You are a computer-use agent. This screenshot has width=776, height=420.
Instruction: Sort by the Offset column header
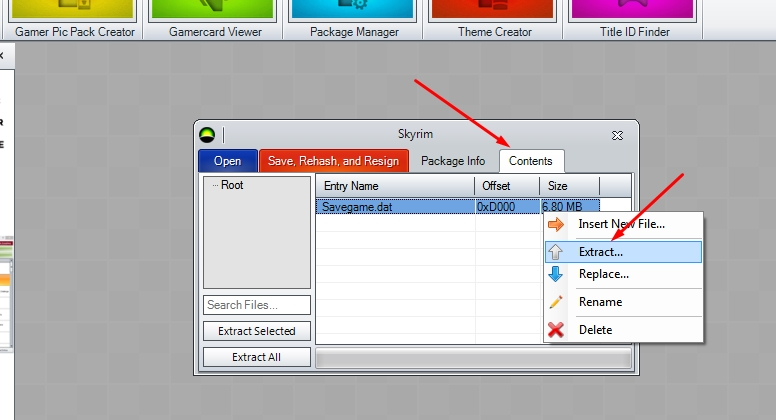[x=507, y=186]
